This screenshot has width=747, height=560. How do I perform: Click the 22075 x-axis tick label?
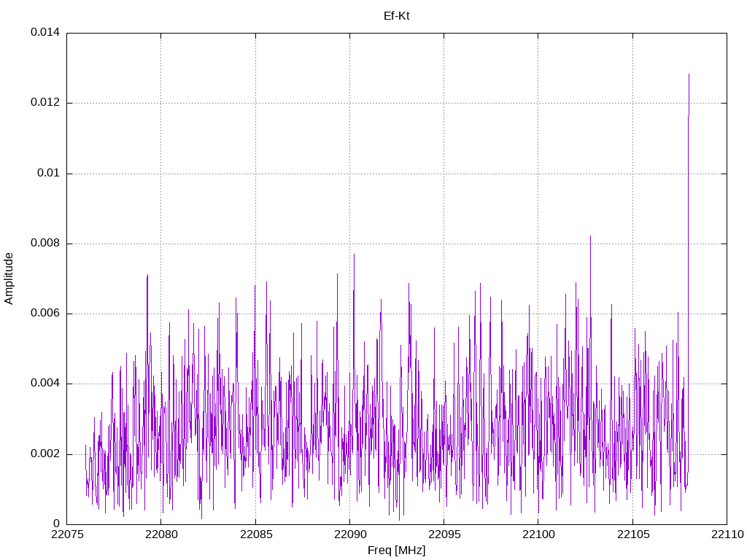66,536
